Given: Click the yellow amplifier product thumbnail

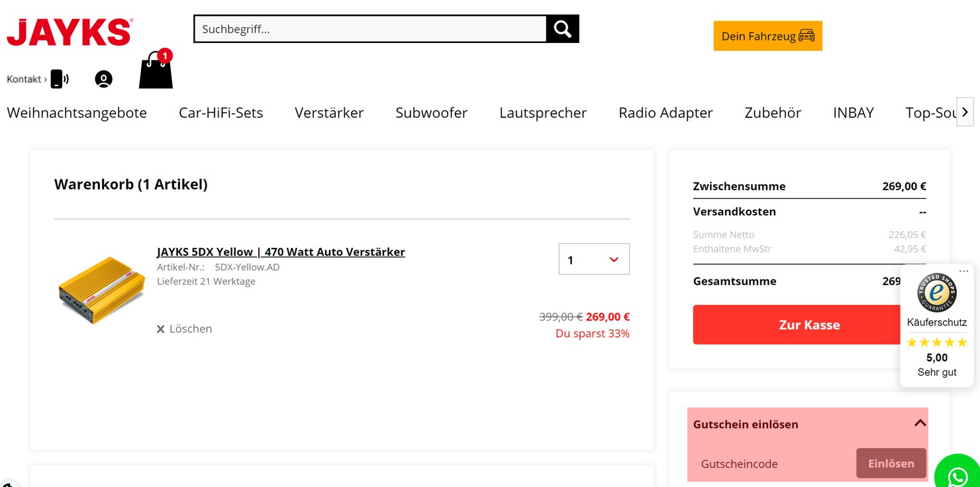Looking at the screenshot, I should 102,290.
